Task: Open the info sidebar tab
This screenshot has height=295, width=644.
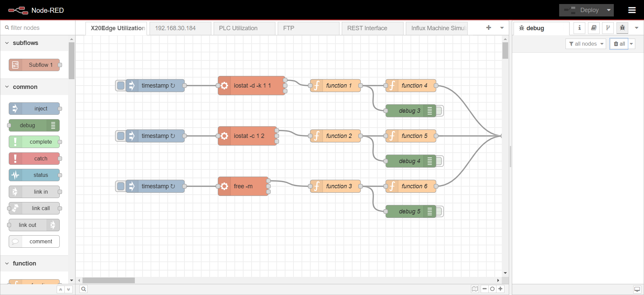Action: (579, 28)
